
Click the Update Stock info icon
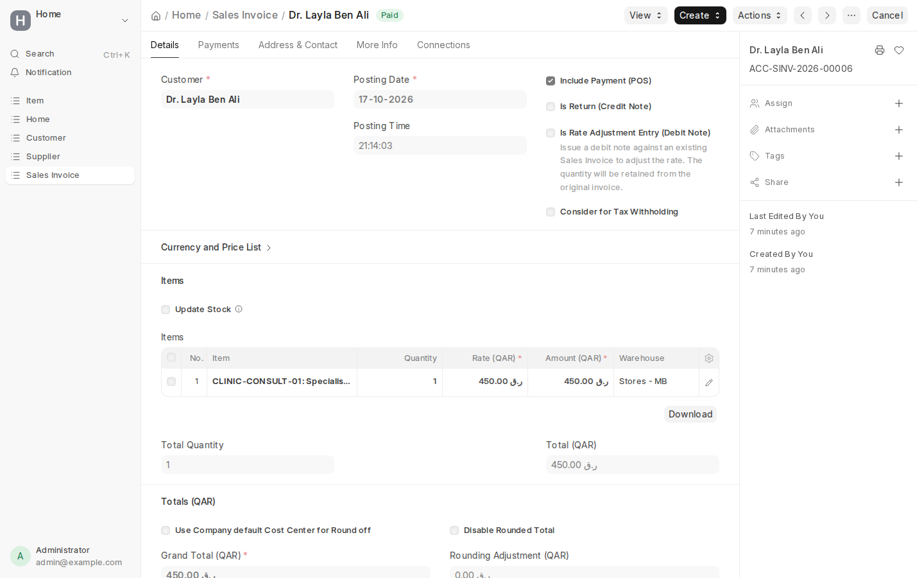tap(239, 309)
